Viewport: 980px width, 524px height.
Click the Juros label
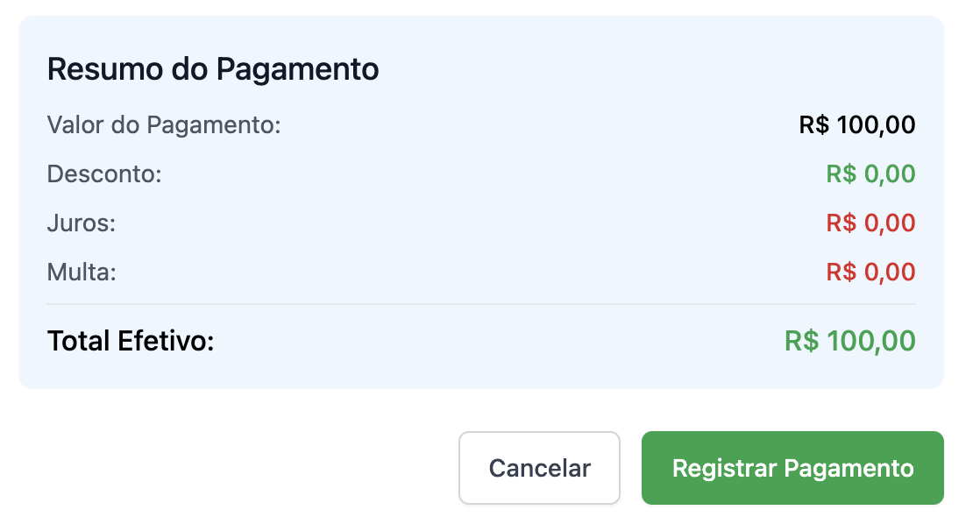(x=82, y=223)
